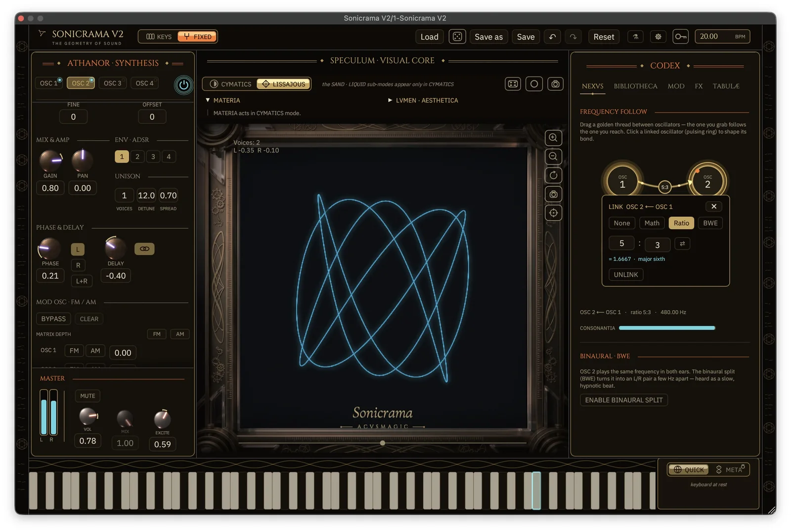
Task: Click the master VOL knob
Action: 88,416
